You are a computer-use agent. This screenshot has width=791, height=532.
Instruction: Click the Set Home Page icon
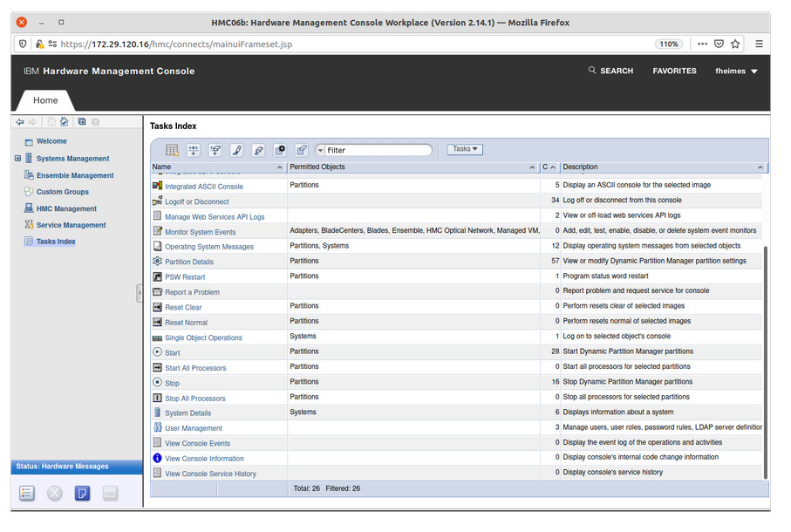click(65, 122)
